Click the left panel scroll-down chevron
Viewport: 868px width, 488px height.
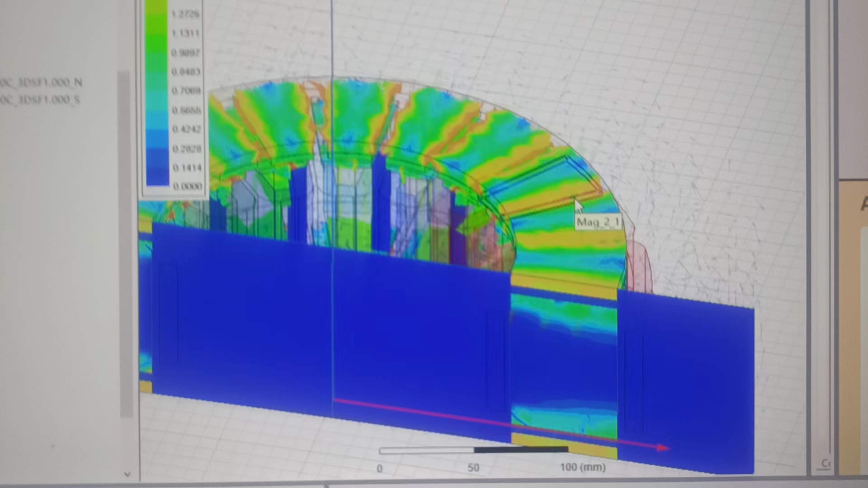127,474
